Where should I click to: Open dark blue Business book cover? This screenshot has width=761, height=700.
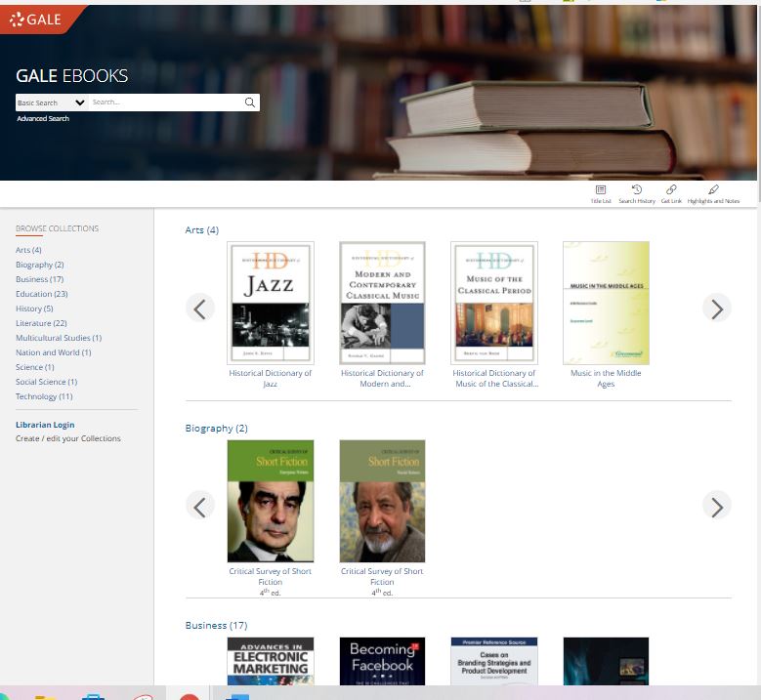[x=606, y=661]
